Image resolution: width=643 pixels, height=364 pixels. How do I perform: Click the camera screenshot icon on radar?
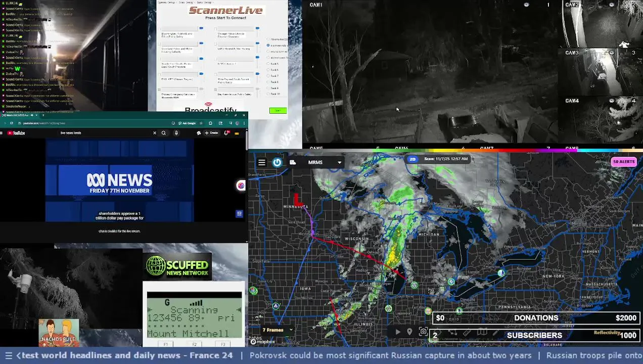point(424,331)
